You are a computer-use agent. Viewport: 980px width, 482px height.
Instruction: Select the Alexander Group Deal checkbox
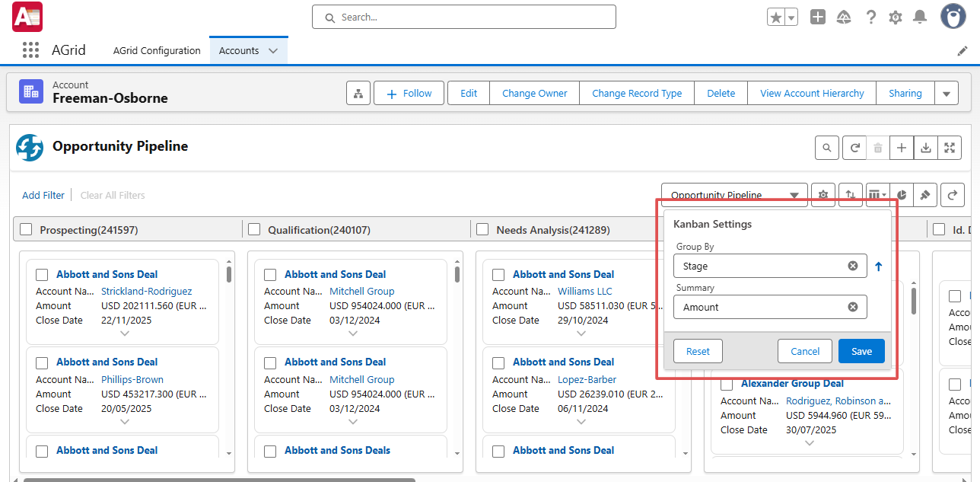click(x=727, y=385)
